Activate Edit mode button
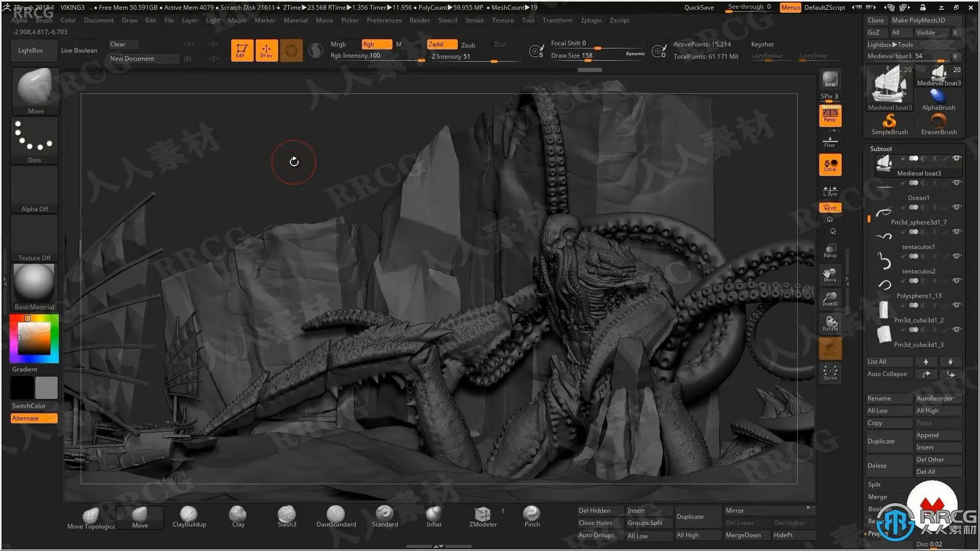This screenshot has height=551, width=980. [x=242, y=51]
